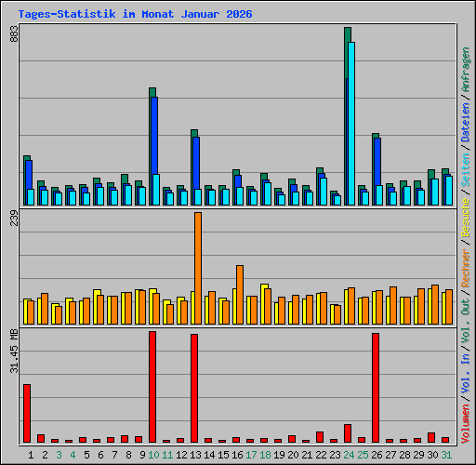
Task: Click day label 28 on the x-axis
Action: point(404,455)
